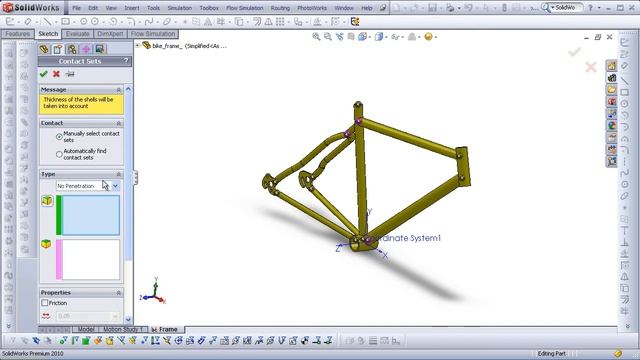Open Contact Sets help question mark
This screenshot has width=640, height=360.
pos(126,61)
